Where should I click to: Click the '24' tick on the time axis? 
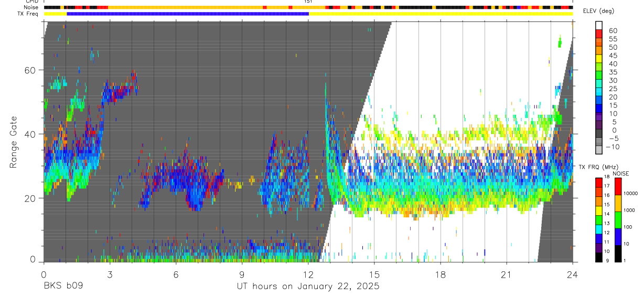[572, 274]
